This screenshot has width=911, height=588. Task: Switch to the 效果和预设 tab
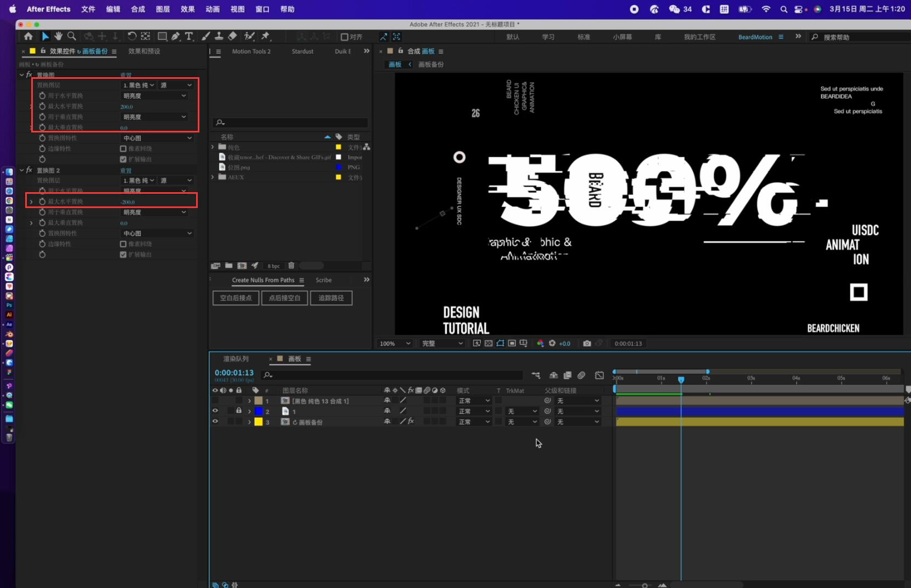pos(144,51)
